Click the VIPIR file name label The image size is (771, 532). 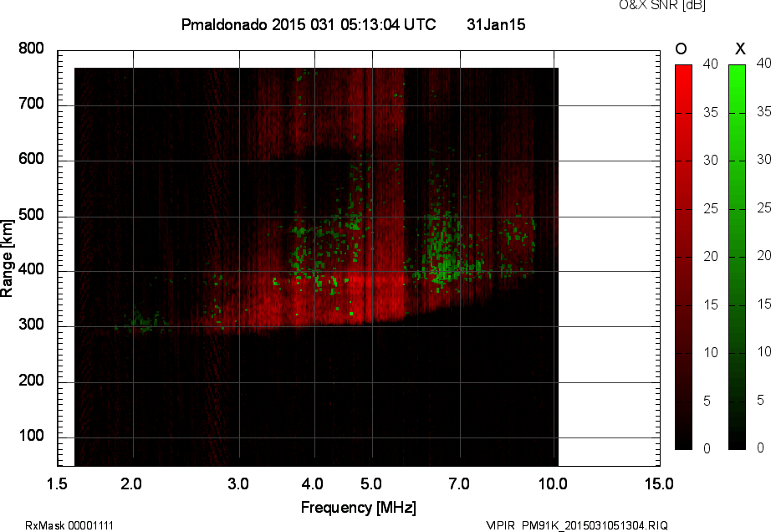(x=577, y=525)
